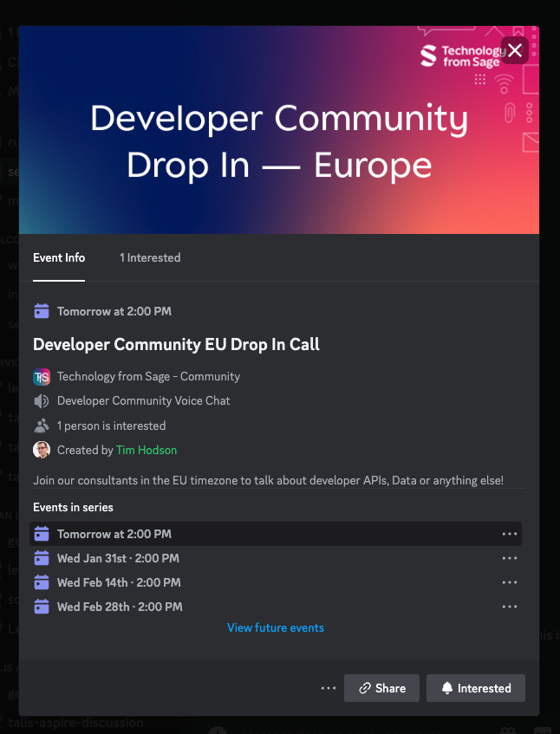This screenshot has height=734, width=560.
Task: Switch to the Event Info tab
Action: 59,257
